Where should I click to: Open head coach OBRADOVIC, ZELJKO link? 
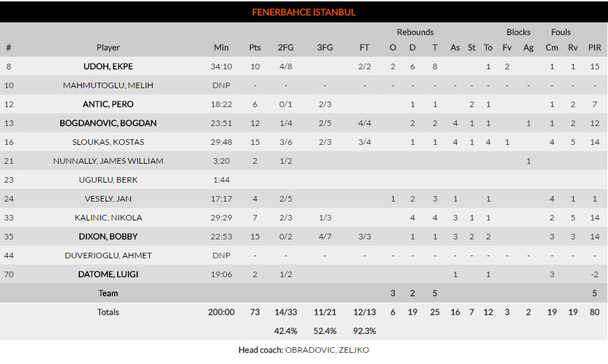[x=326, y=350]
